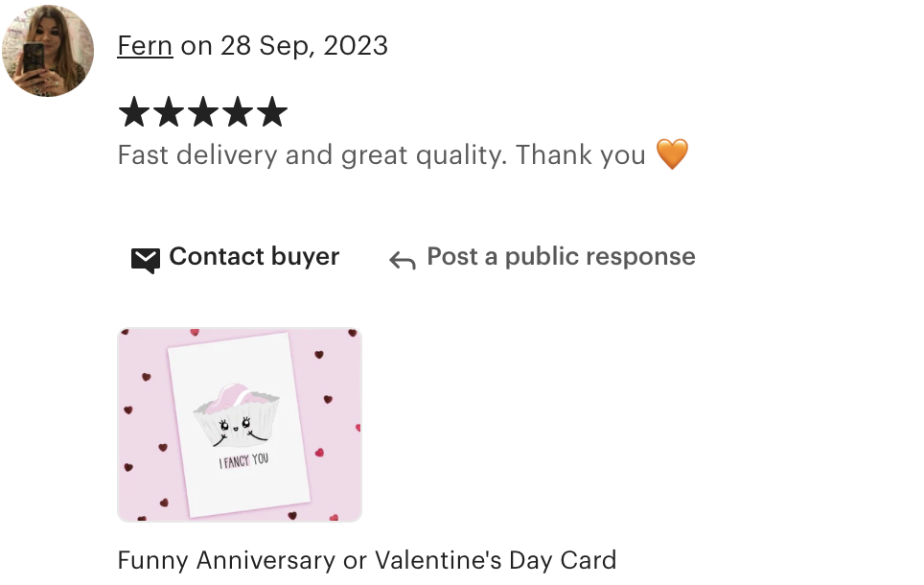Click the smiling cupcake illustration on the card
The width and height of the screenshot is (924, 585).
[237, 414]
